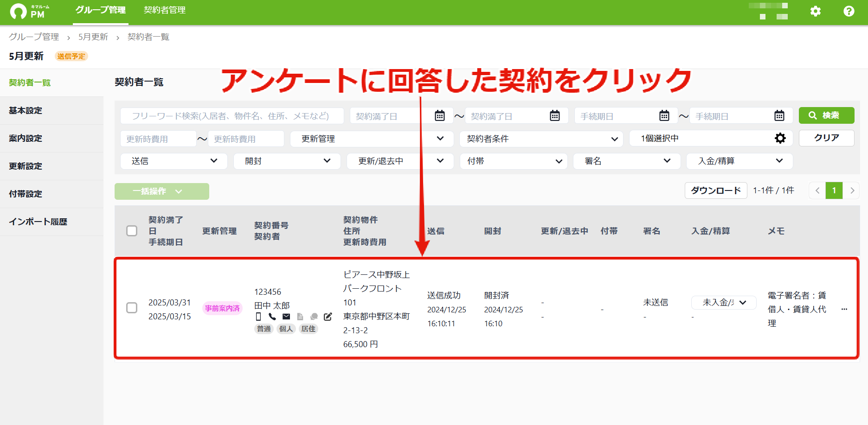The image size is (868, 425).
Task: Click the ダウンロード button
Action: pyautogui.click(x=716, y=190)
